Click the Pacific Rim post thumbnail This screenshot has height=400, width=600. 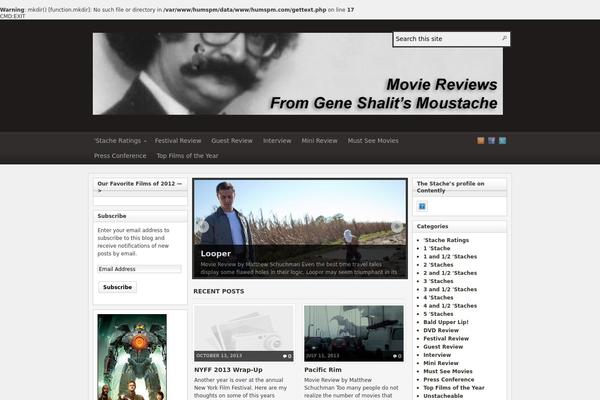[x=354, y=333]
